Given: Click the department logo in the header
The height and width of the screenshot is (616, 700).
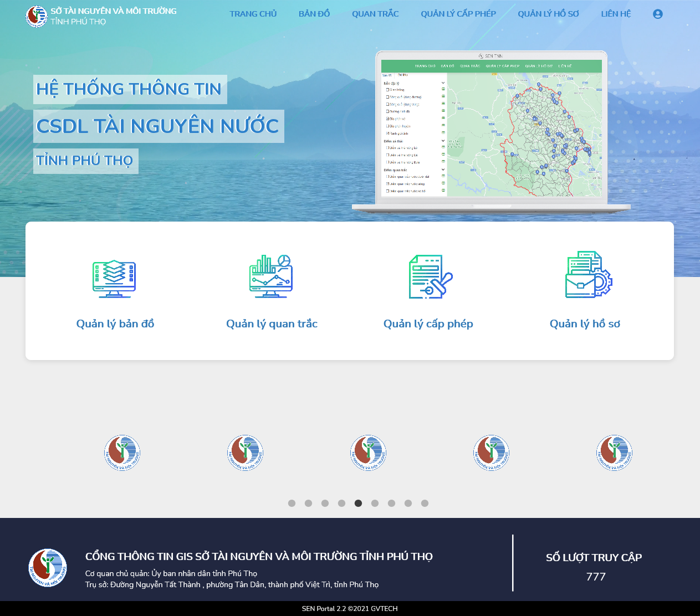Looking at the screenshot, I should 37,16.
